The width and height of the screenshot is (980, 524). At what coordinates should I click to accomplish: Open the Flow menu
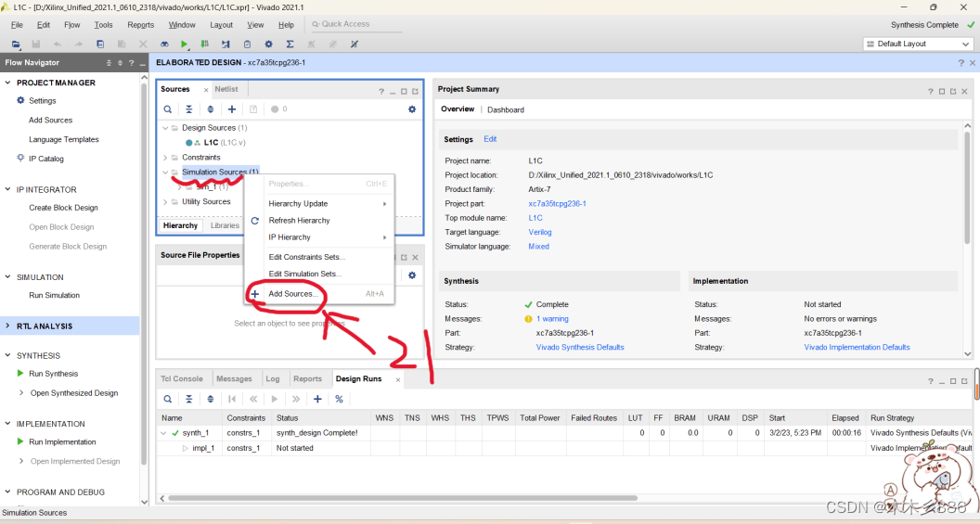coord(71,25)
